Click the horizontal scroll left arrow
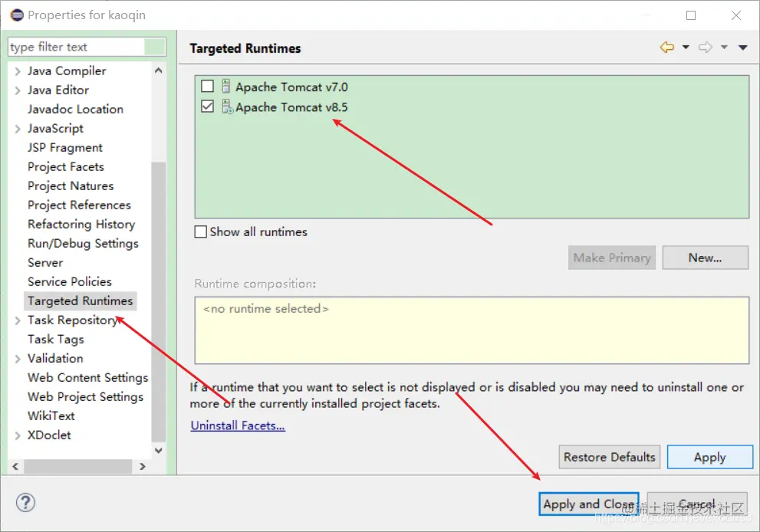This screenshot has height=532, width=760. [15, 467]
